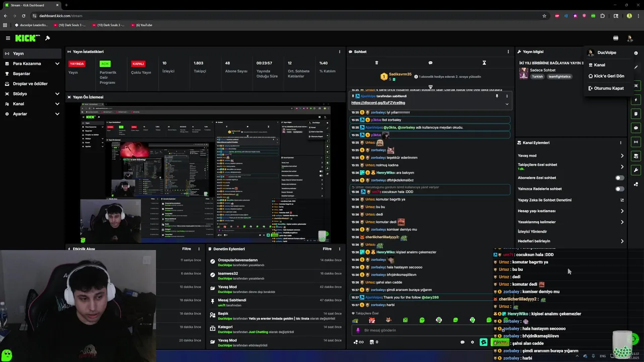644x362 pixels.
Task: Open a new browser tab
Action: coord(66,5)
